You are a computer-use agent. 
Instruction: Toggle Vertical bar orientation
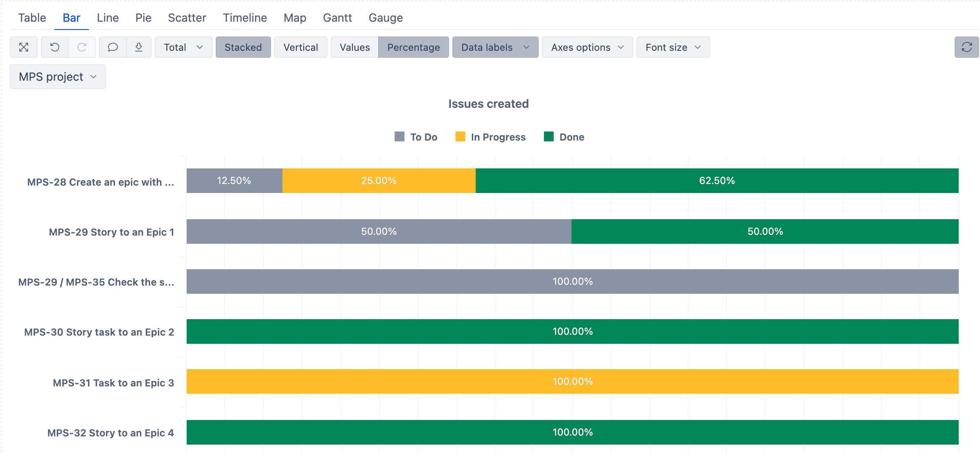tap(300, 47)
